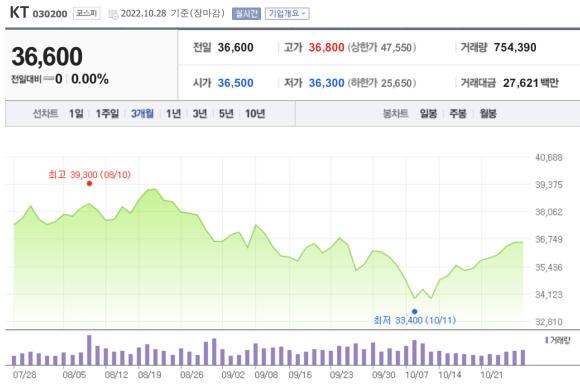580x392 pixels.
Task: Open the 기업개요 dropdown
Action: click(287, 14)
